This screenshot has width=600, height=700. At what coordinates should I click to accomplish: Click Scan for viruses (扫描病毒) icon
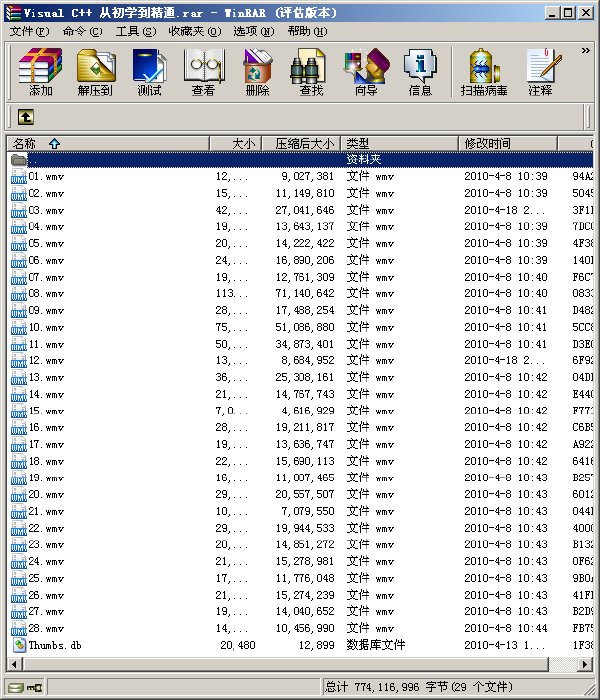pos(484,72)
